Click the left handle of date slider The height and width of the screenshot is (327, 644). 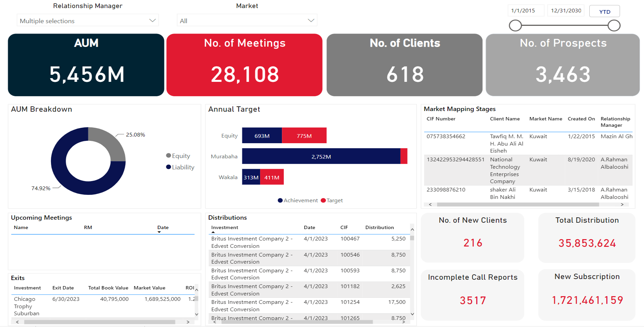[x=516, y=25]
